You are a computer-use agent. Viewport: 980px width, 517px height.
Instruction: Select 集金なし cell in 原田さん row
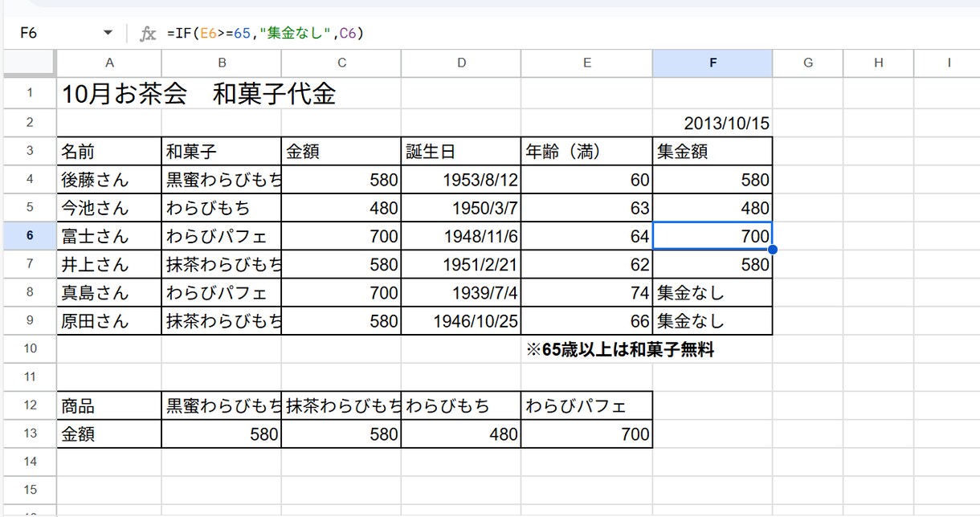point(713,321)
